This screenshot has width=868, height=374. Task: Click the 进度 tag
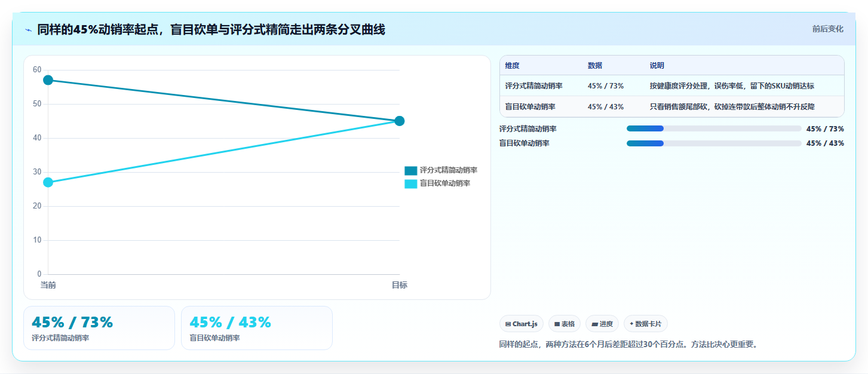pyautogui.click(x=602, y=324)
